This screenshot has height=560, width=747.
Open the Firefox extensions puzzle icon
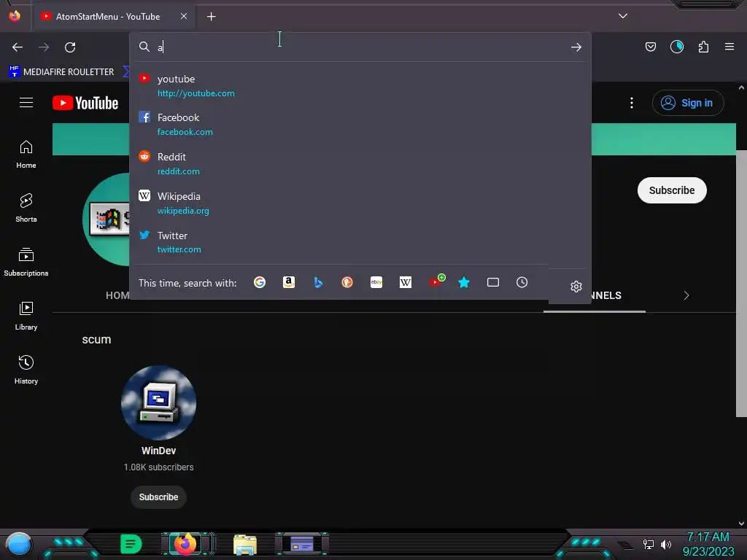[x=703, y=47]
